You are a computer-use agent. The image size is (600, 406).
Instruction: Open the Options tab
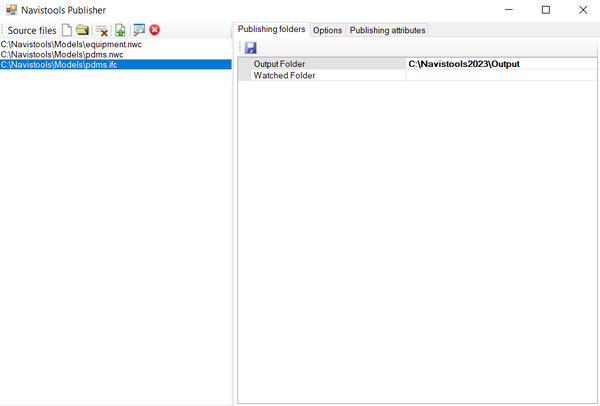pos(327,30)
